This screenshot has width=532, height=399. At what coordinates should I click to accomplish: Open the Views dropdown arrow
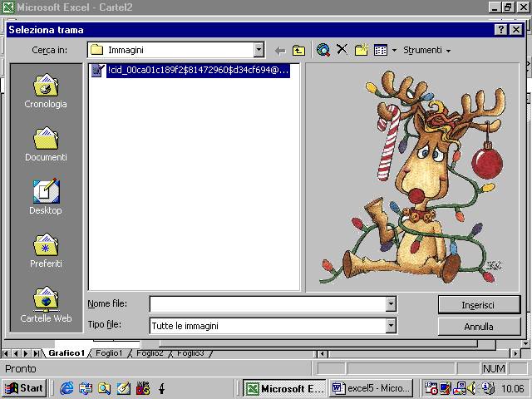coord(394,51)
